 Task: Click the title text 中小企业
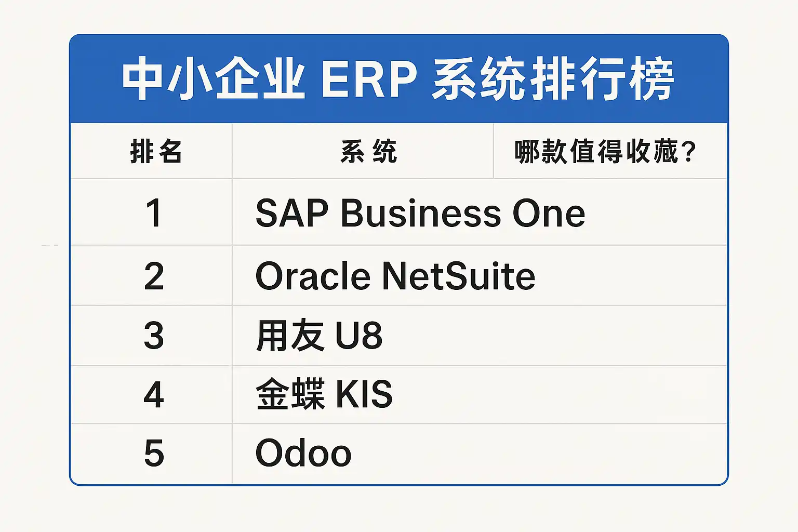coord(213,80)
